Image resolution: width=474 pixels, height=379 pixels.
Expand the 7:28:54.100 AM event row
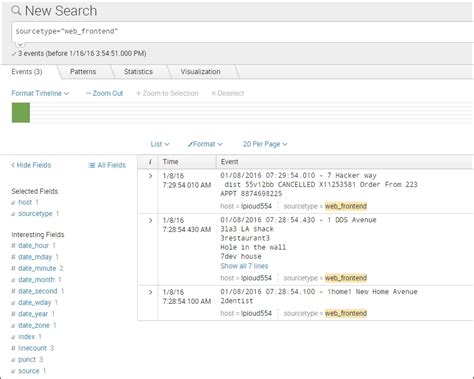(x=150, y=292)
